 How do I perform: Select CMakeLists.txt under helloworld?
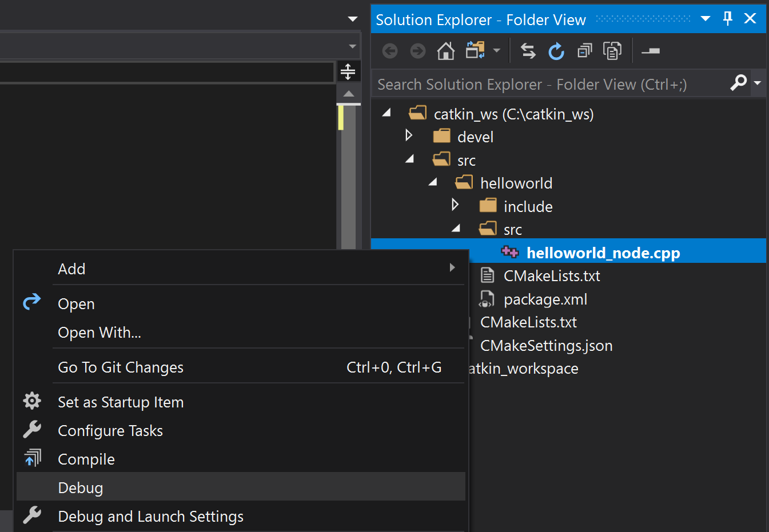tap(552, 276)
